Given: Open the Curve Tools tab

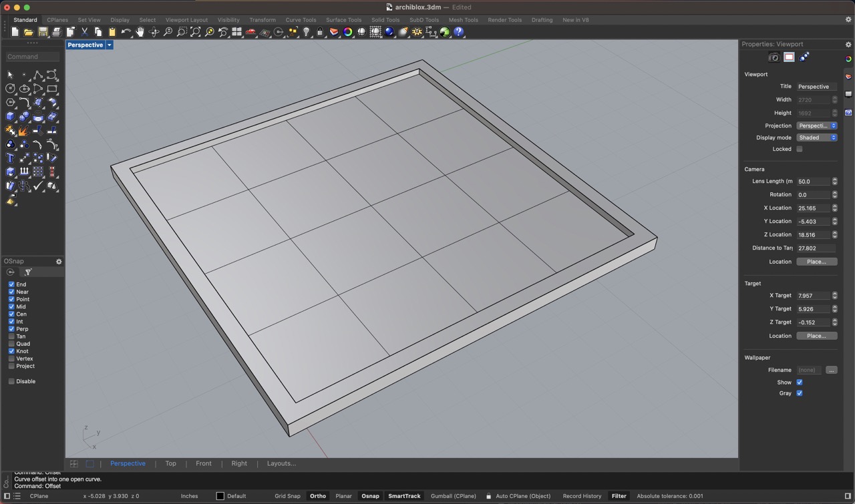Looking at the screenshot, I should tap(301, 20).
